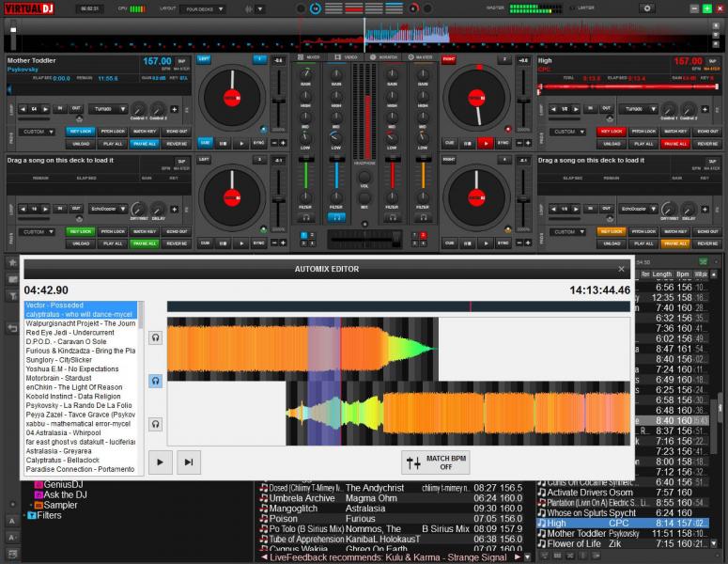The width and height of the screenshot is (728, 564).
Task: Open settings via the gear icon
Action: click(x=647, y=8)
